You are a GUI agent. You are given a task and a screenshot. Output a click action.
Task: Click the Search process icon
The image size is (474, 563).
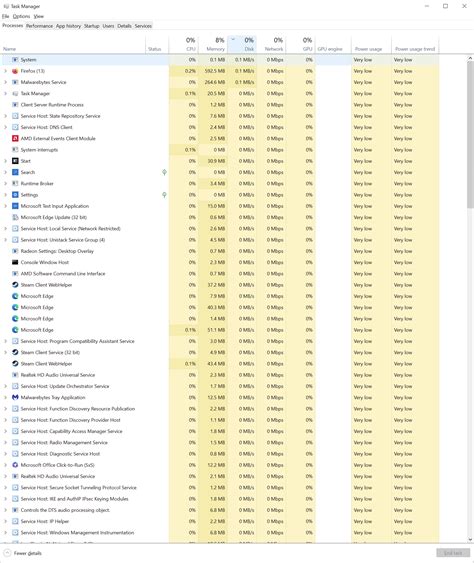[x=15, y=172]
